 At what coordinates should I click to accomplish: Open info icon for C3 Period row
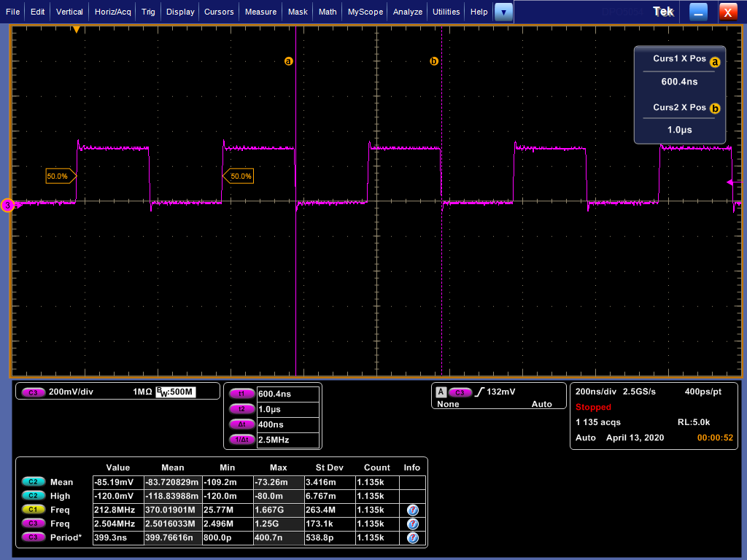[x=413, y=537]
